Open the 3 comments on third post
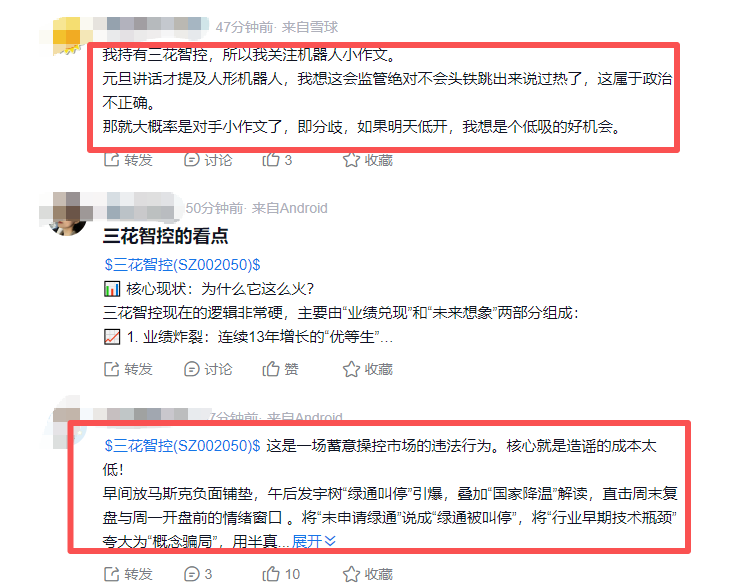 198,574
